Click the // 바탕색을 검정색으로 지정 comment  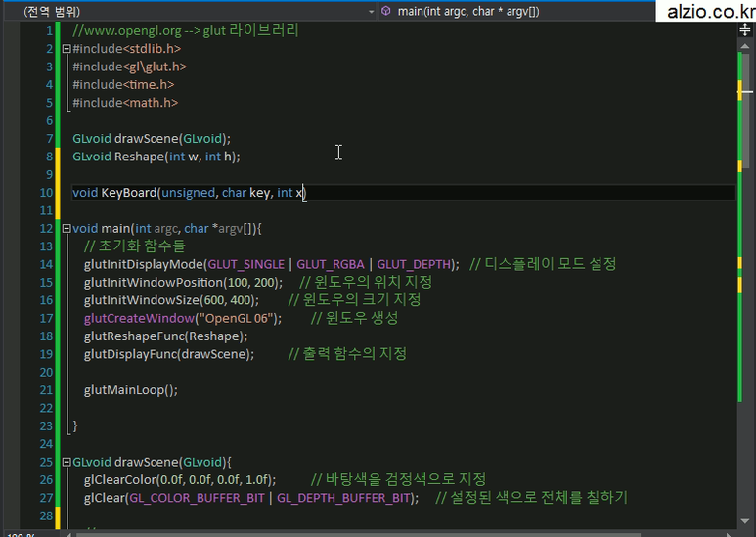398,479
